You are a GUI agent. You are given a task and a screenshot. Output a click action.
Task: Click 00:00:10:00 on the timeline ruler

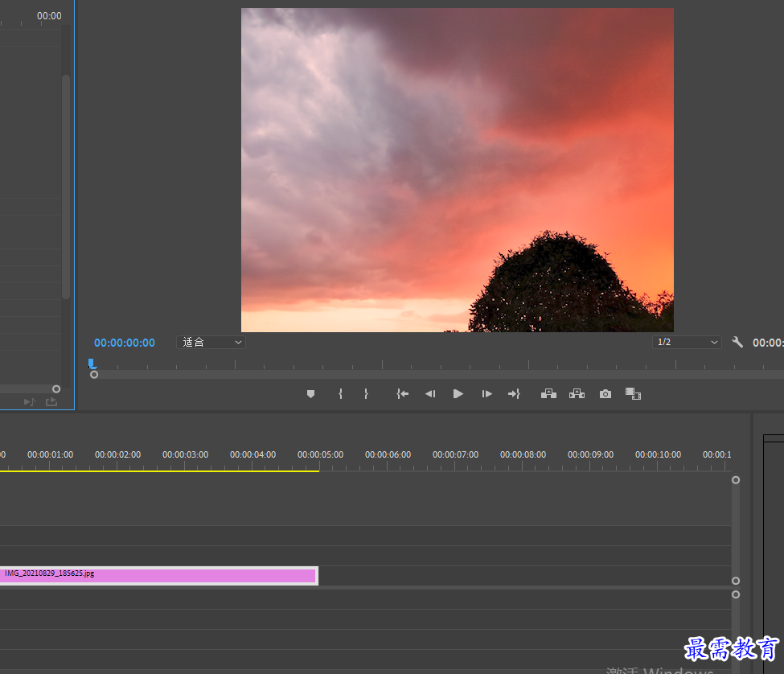pyautogui.click(x=658, y=454)
